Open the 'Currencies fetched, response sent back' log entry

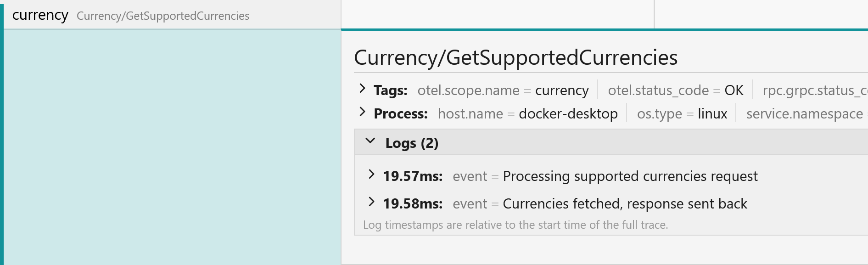[x=625, y=204]
